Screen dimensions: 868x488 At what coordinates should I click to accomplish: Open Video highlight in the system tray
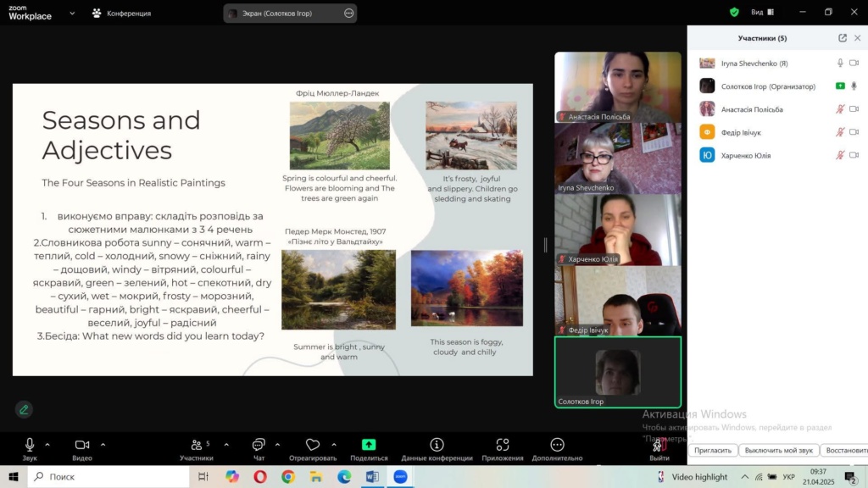[693, 477]
